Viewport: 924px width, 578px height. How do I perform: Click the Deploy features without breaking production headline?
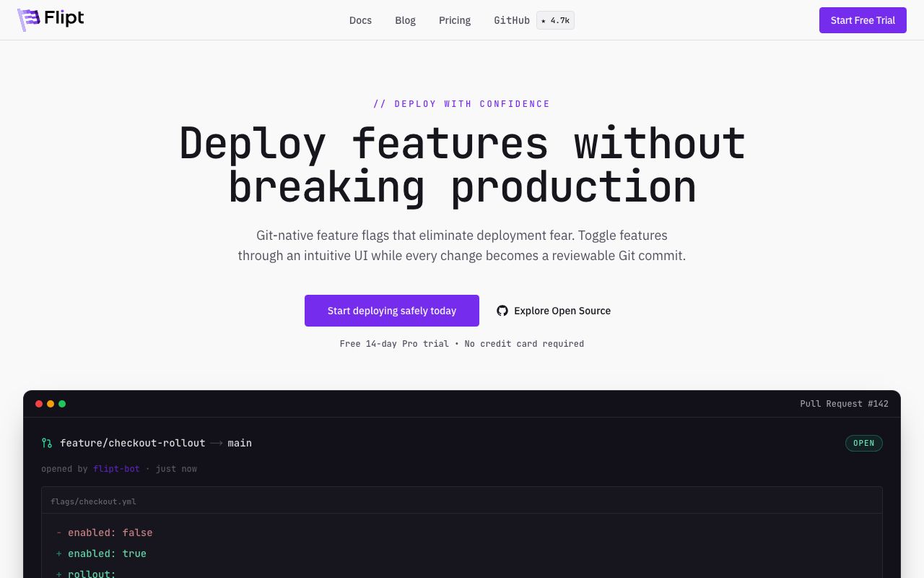462,165
